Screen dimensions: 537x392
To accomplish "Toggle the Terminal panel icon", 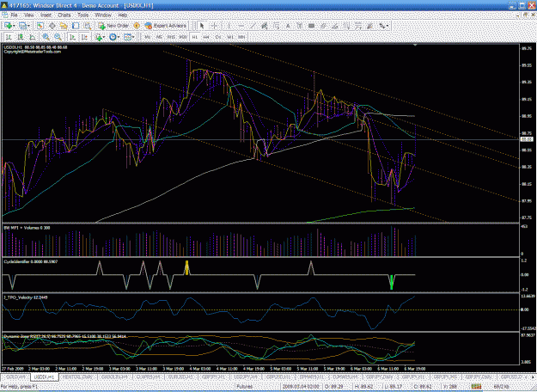I will point(76,26).
